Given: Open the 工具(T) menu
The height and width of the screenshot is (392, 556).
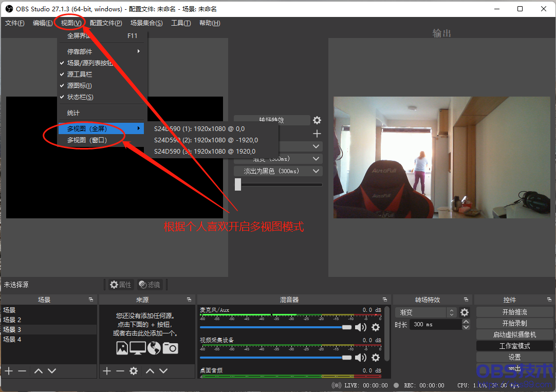Looking at the screenshot, I should (180, 23).
